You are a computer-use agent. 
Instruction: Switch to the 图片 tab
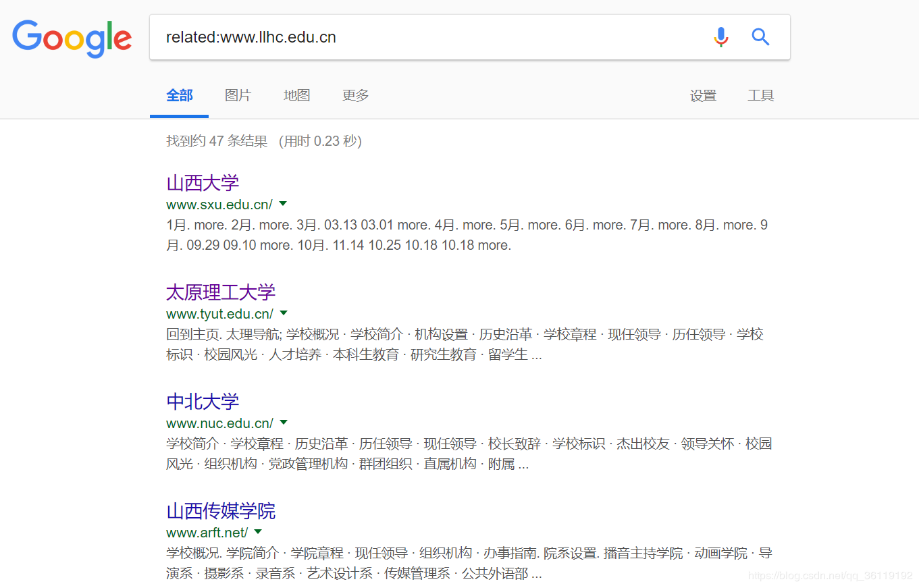[238, 96]
